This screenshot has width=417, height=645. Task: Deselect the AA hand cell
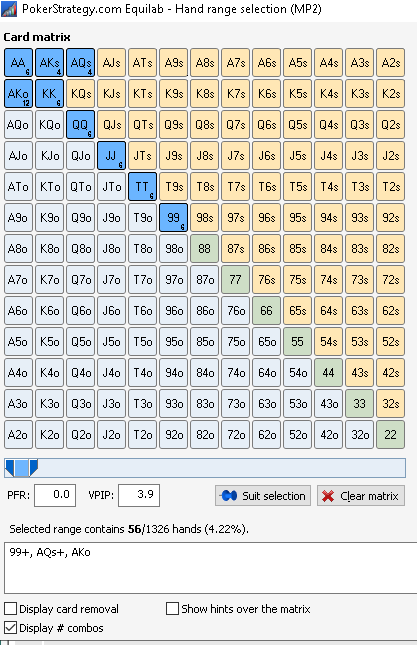tap(19, 63)
